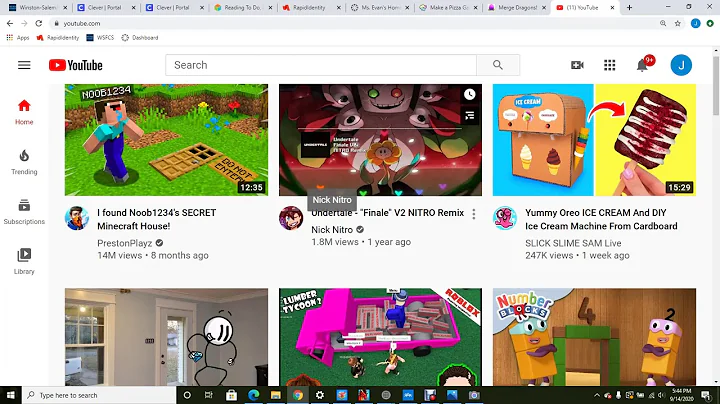Switch to Winston-Salem tab

click(x=37, y=8)
